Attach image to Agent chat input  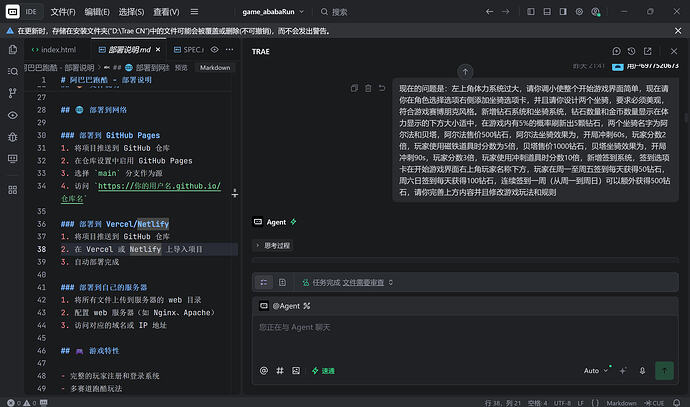[x=296, y=371]
